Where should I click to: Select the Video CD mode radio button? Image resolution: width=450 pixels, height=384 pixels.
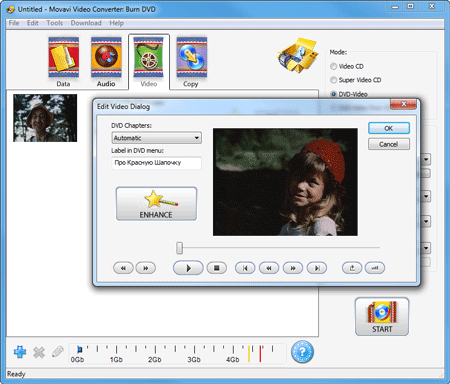(333, 66)
